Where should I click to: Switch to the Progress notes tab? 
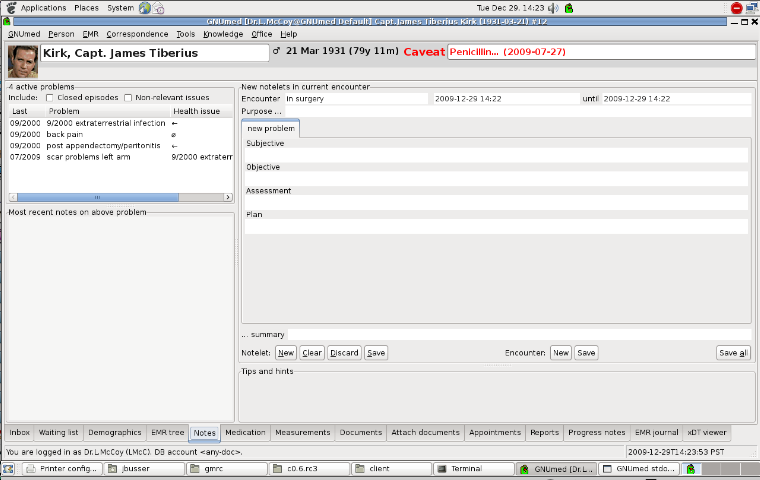tap(597, 432)
